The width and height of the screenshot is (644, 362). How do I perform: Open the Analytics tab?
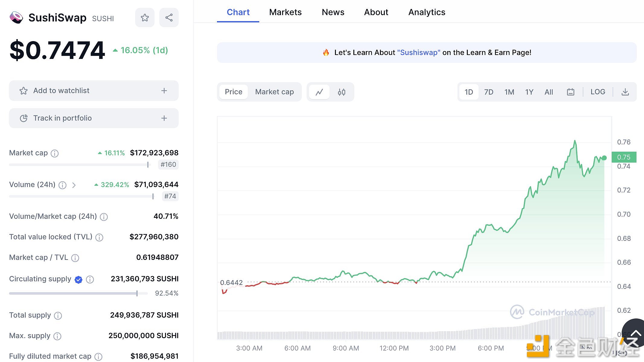427,12
